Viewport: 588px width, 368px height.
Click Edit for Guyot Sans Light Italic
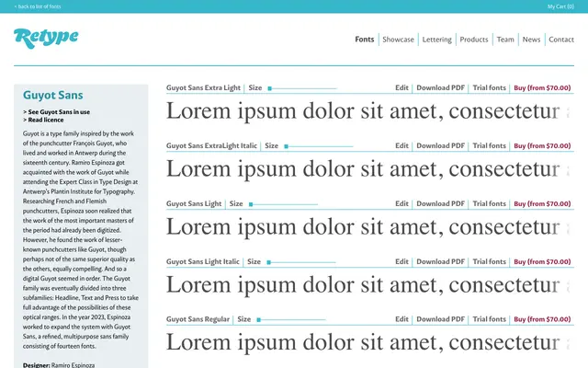tap(401, 261)
